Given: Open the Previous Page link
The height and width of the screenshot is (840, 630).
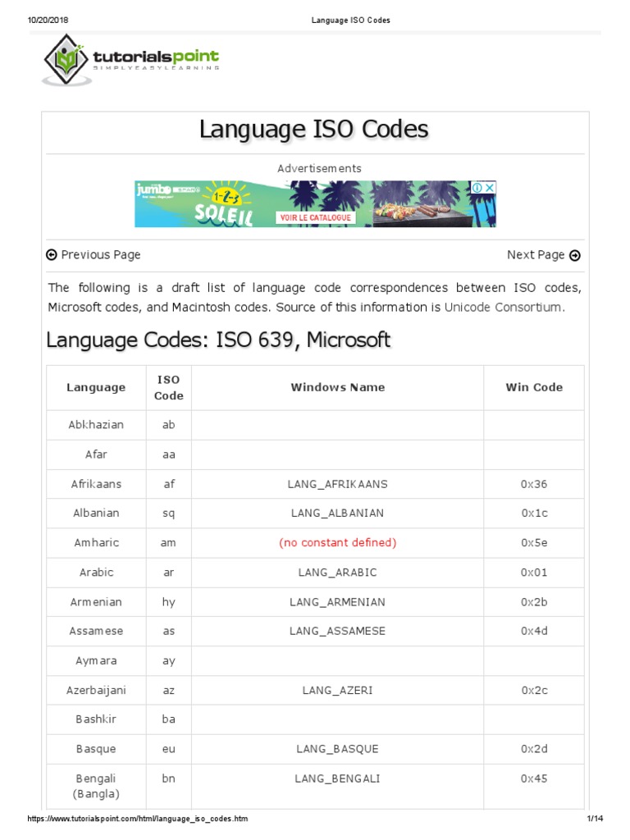Looking at the screenshot, I should 100,255.
